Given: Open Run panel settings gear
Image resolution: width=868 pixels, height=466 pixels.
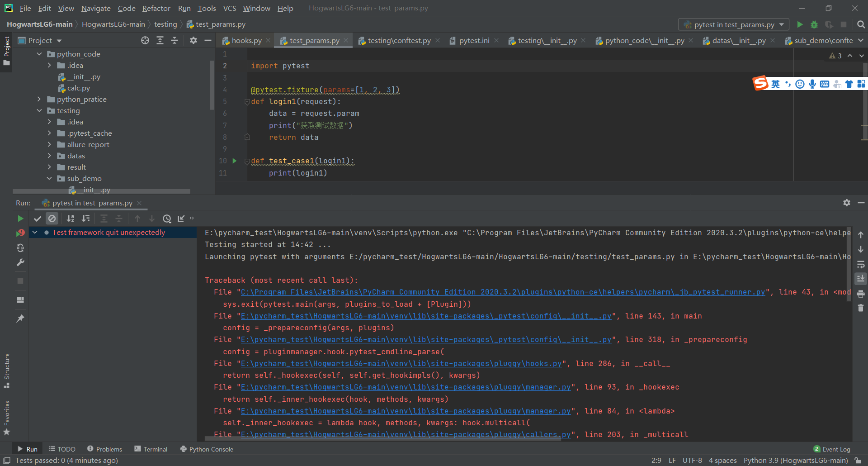Looking at the screenshot, I should click(x=846, y=203).
